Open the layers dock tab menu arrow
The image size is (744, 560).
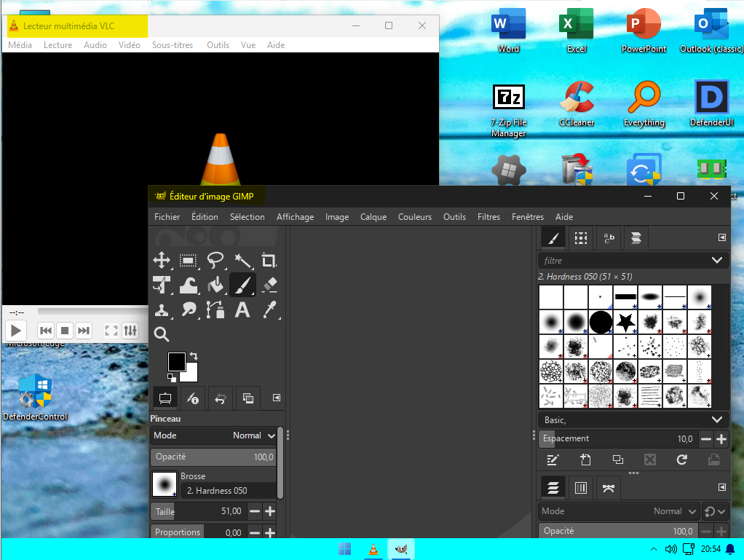721,487
